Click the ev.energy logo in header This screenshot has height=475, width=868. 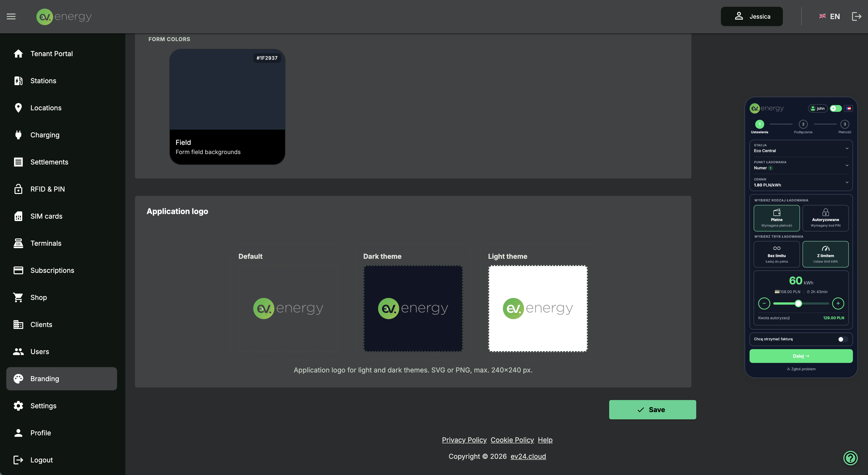click(x=64, y=16)
